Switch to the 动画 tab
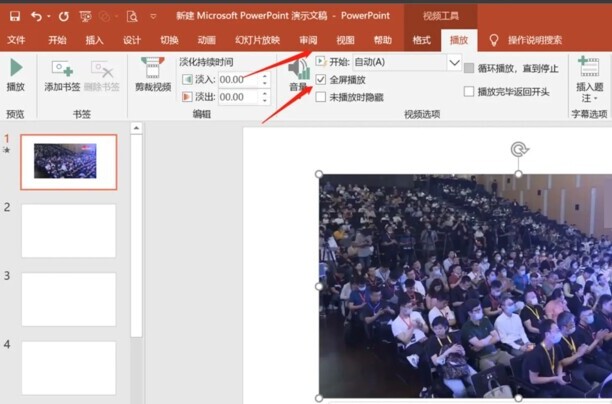 click(x=206, y=40)
